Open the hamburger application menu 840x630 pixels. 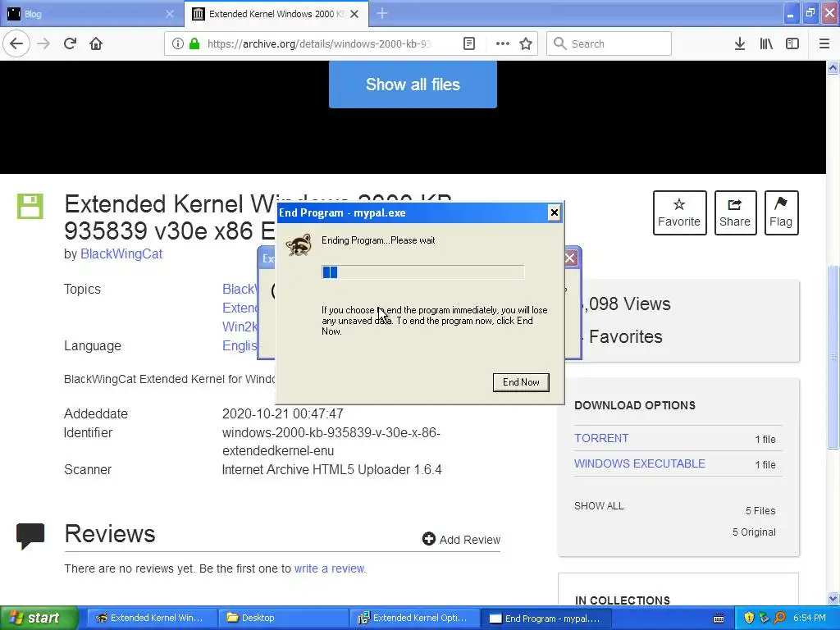coord(824,43)
